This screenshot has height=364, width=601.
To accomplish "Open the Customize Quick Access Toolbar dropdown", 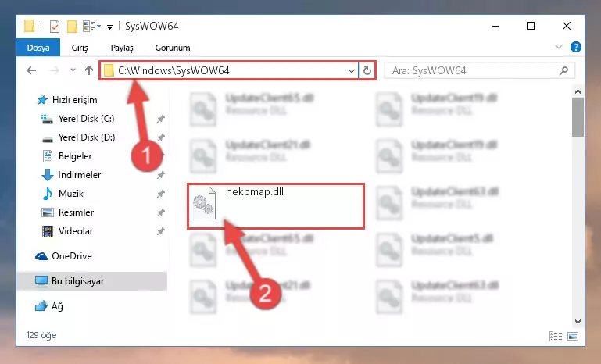I will pyautogui.click(x=109, y=27).
